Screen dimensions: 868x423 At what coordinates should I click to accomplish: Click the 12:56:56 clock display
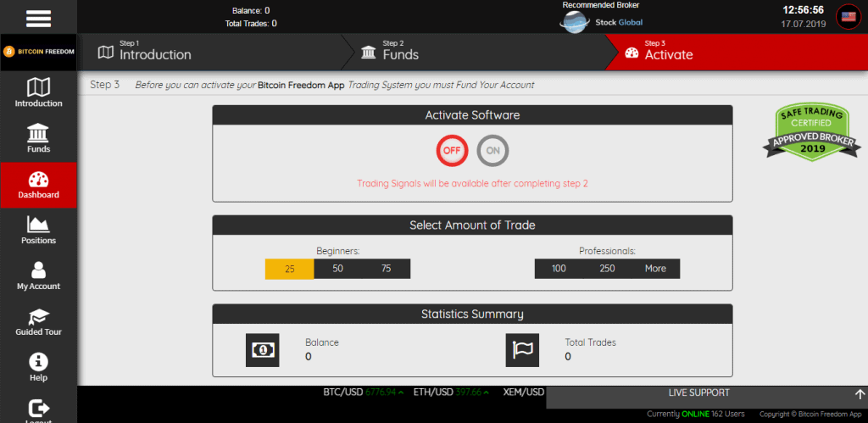coord(803,10)
